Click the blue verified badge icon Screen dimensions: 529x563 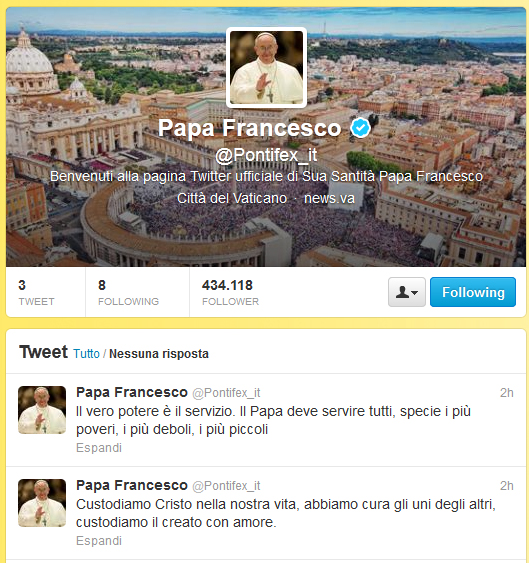pyautogui.click(x=360, y=127)
